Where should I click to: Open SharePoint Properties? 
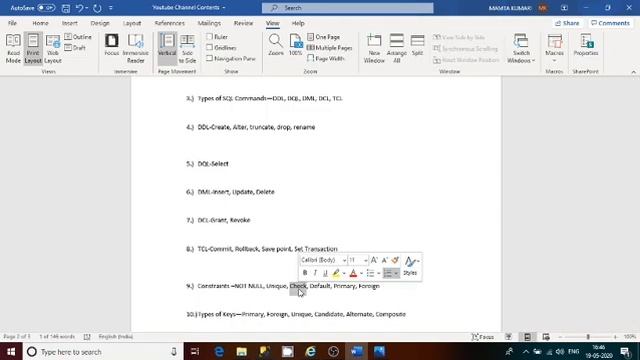click(x=586, y=45)
